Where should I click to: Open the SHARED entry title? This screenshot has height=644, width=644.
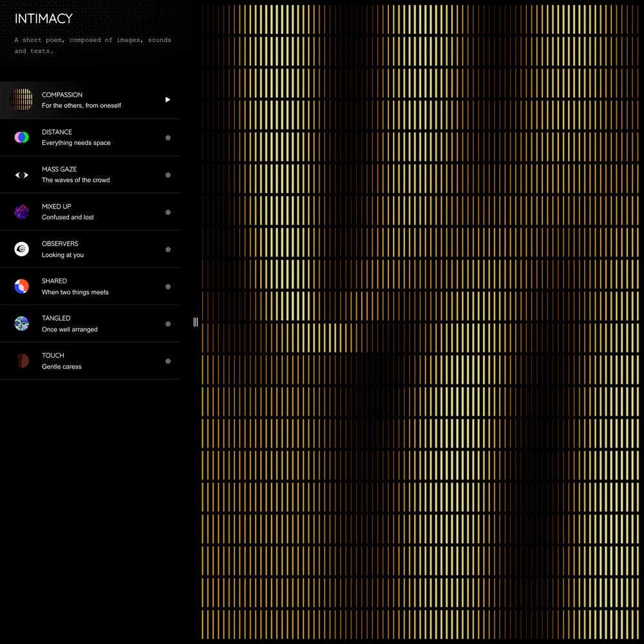tap(54, 281)
